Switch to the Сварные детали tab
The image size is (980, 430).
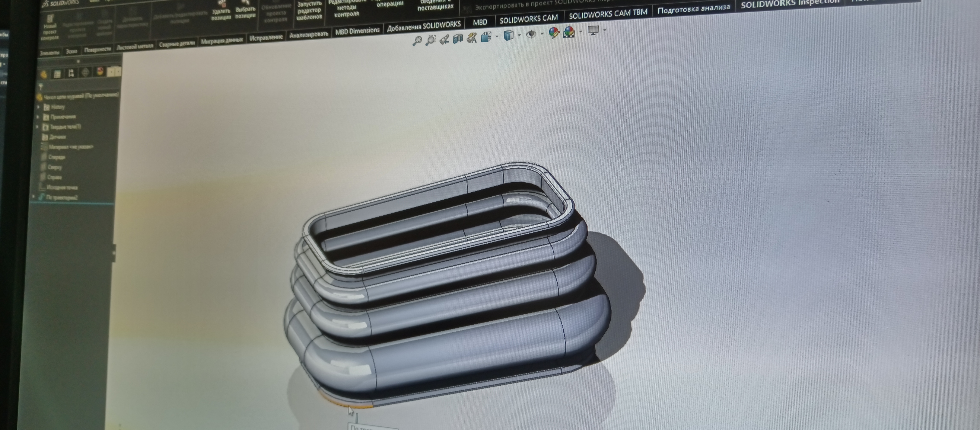pyautogui.click(x=176, y=44)
